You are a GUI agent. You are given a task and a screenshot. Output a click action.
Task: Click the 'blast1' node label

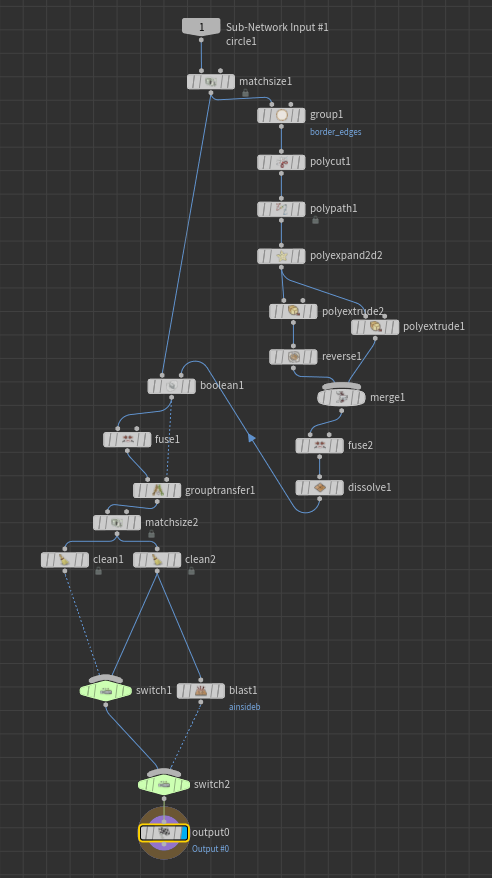[x=243, y=690]
